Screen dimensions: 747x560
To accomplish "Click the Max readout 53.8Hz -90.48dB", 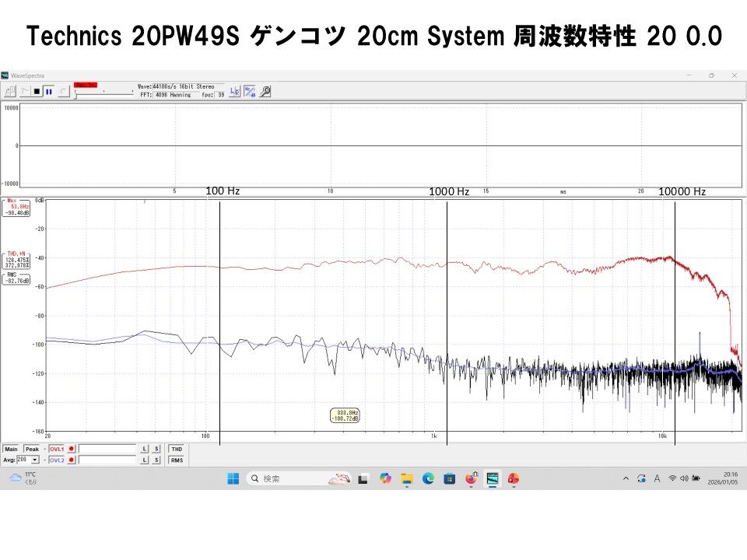I will point(16,208).
